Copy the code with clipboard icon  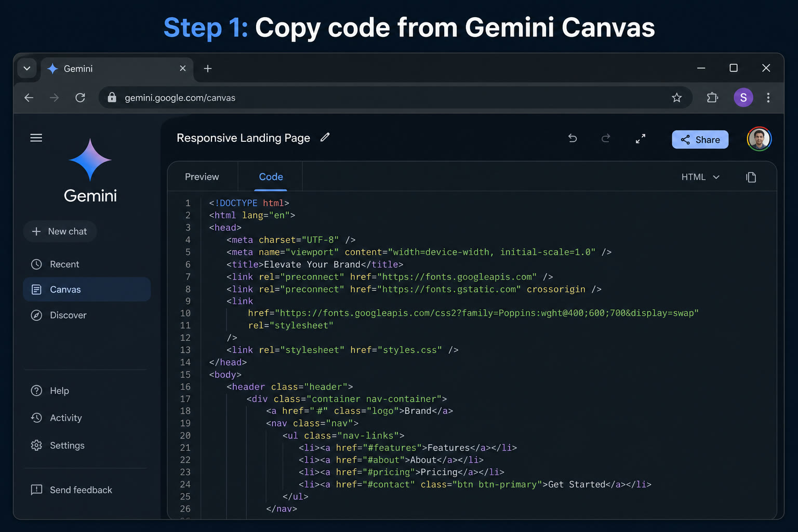point(751,177)
